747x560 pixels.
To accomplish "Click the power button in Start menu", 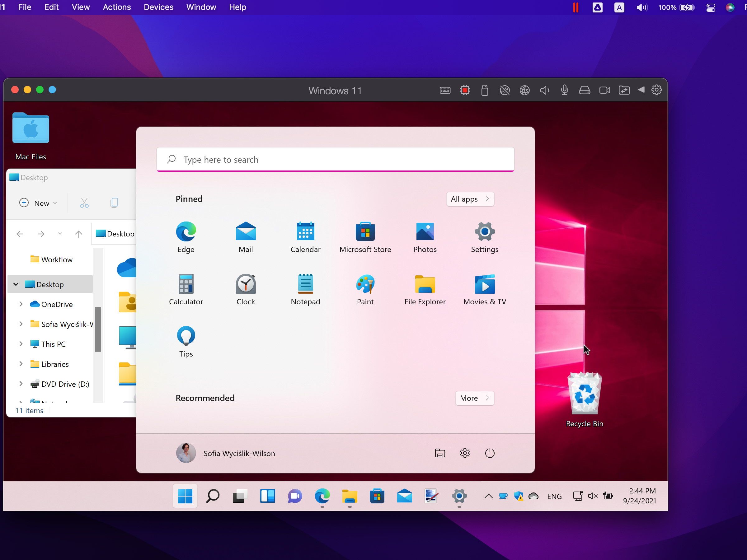I will (x=489, y=453).
